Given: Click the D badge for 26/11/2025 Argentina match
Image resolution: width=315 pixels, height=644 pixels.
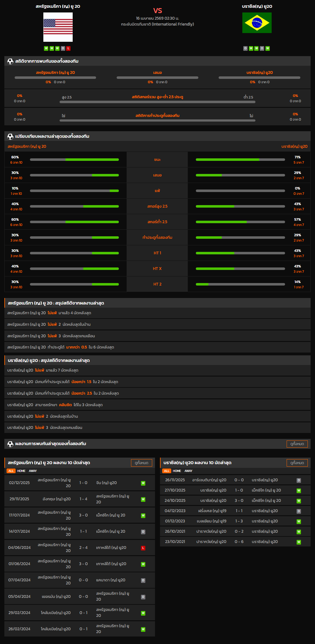Looking at the screenshot, I should [x=298, y=480].
